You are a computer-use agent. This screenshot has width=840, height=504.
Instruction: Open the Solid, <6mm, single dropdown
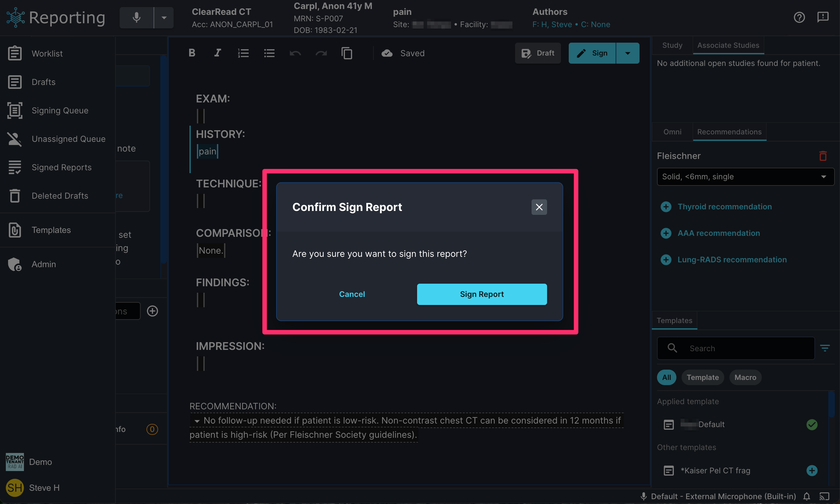click(745, 177)
